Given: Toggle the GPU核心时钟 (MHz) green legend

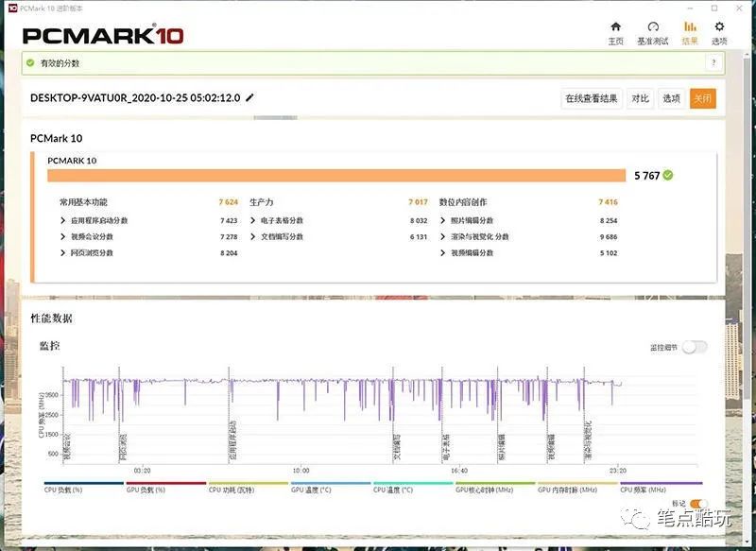Looking at the screenshot, I should (495, 487).
